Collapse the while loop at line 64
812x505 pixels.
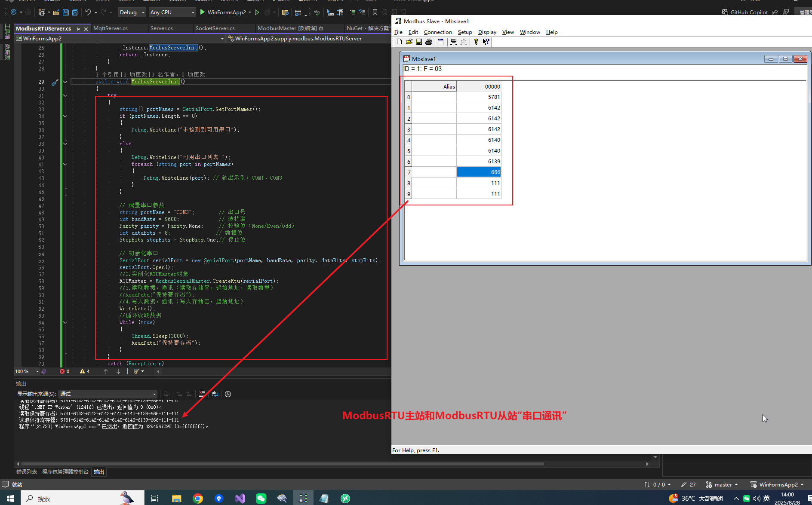65,322
